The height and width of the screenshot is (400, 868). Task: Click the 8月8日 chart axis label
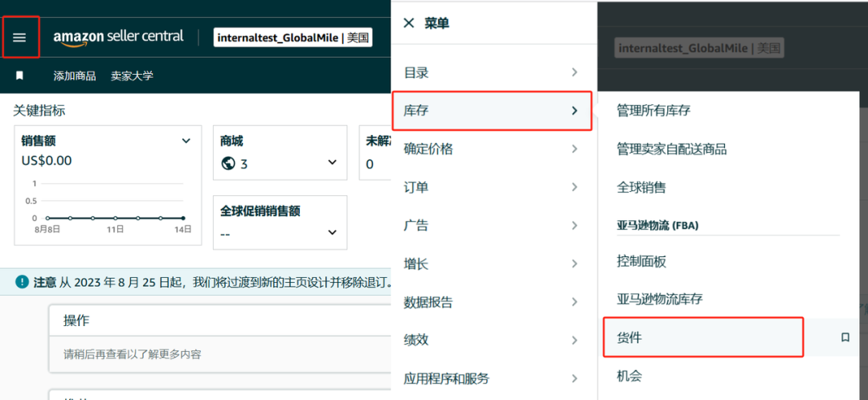(x=47, y=228)
